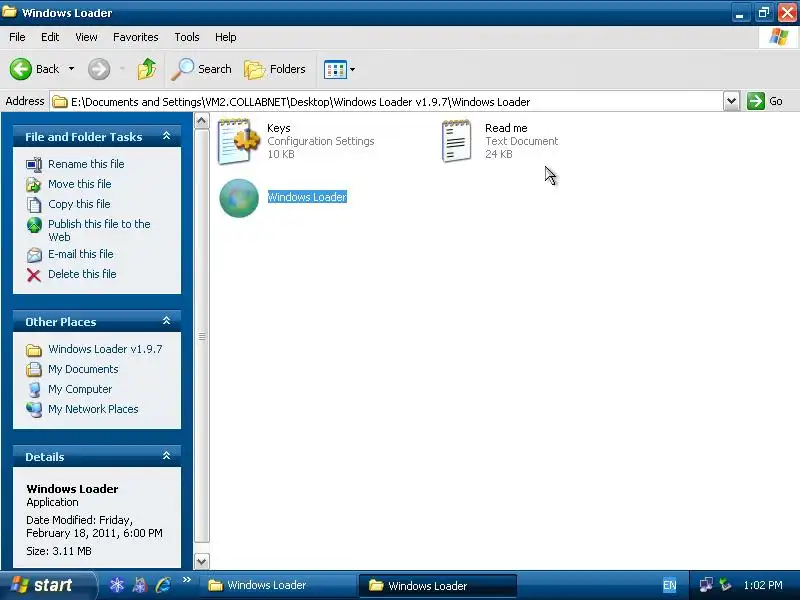Click the sidebar scroll up arrow
Screen dimensions: 800x600
(202, 121)
